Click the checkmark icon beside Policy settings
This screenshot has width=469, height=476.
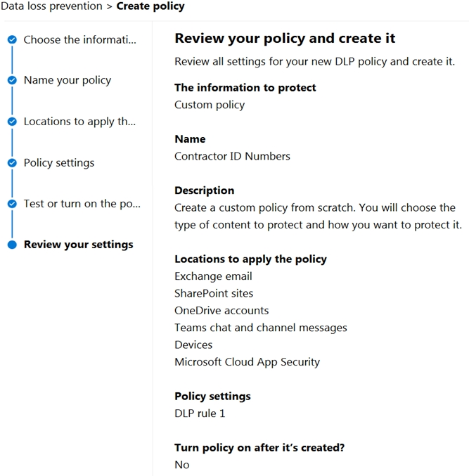click(12, 163)
